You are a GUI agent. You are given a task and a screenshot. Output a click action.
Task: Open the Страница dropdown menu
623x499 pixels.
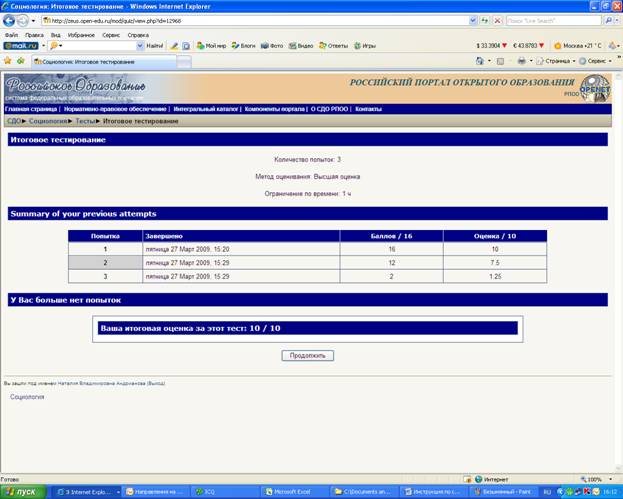coord(556,61)
